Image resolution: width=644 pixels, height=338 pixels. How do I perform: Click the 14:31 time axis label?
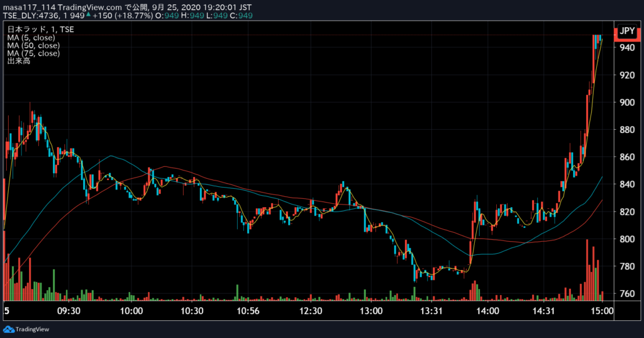(543, 311)
